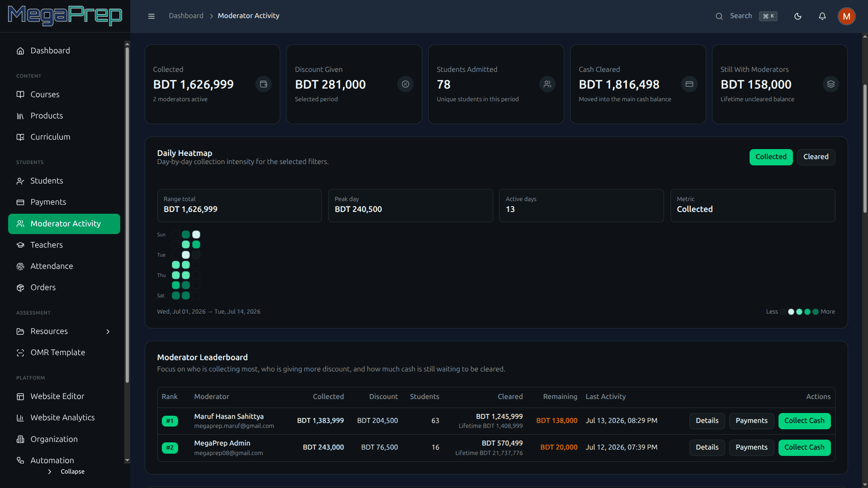Click the Peak day BDT 240,500 value

coord(359,209)
